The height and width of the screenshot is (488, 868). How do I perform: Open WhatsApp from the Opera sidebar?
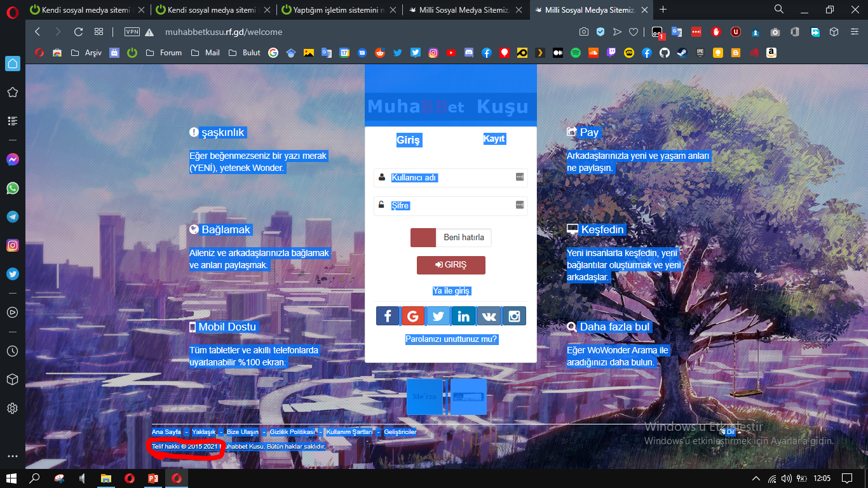(x=13, y=188)
